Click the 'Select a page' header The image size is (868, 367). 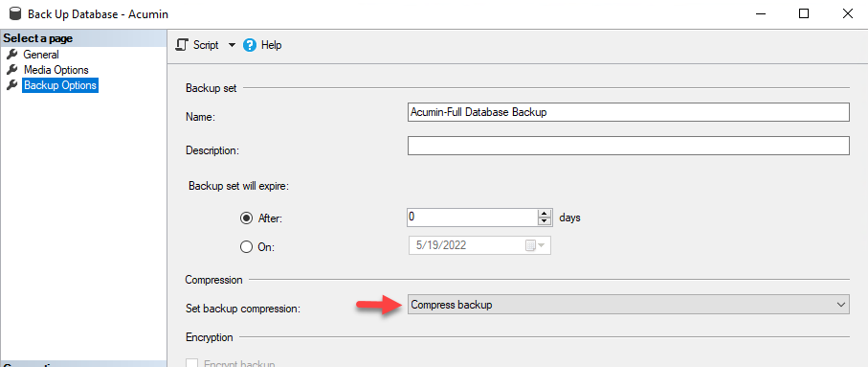click(x=83, y=38)
